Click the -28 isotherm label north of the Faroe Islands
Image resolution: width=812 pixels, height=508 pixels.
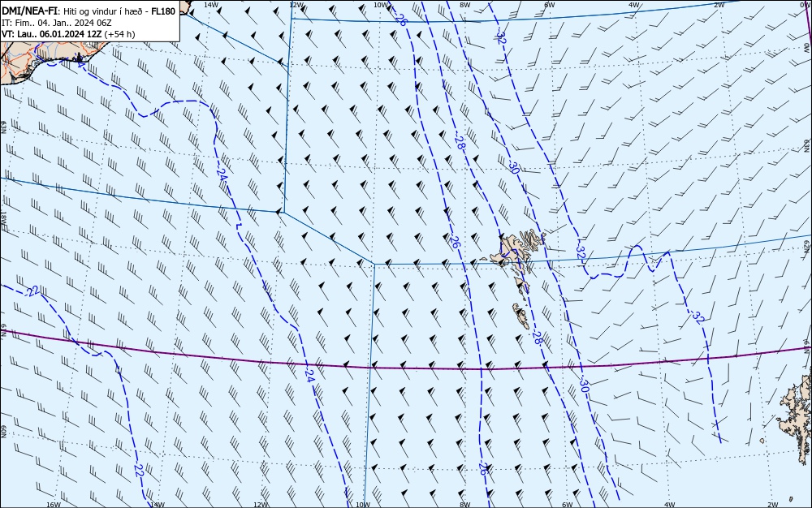460,142
